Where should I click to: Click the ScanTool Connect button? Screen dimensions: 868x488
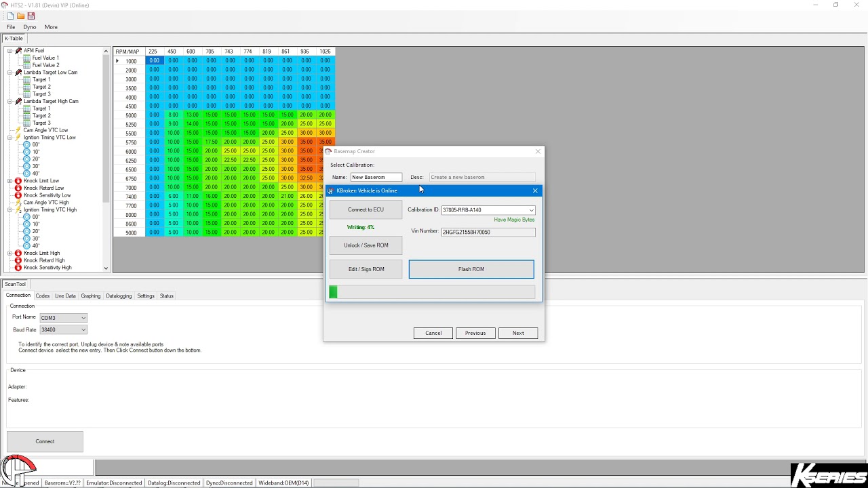pyautogui.click(x=45, y=441)
